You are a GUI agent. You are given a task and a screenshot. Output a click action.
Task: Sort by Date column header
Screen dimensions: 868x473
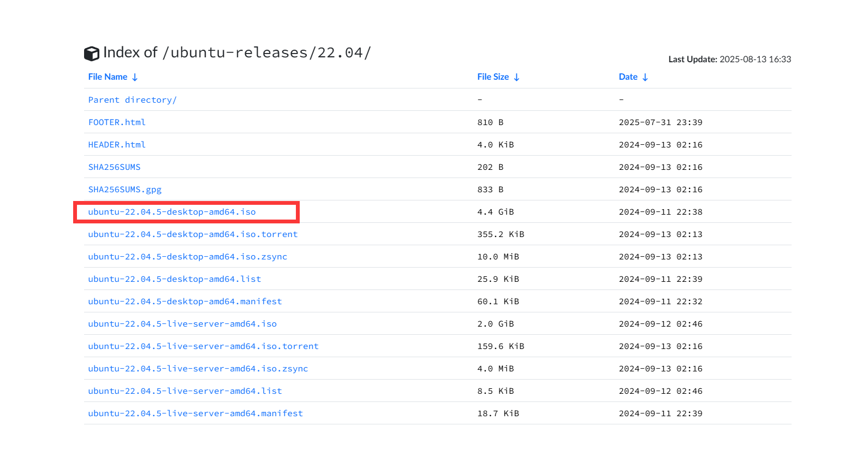tap(633, 77)
